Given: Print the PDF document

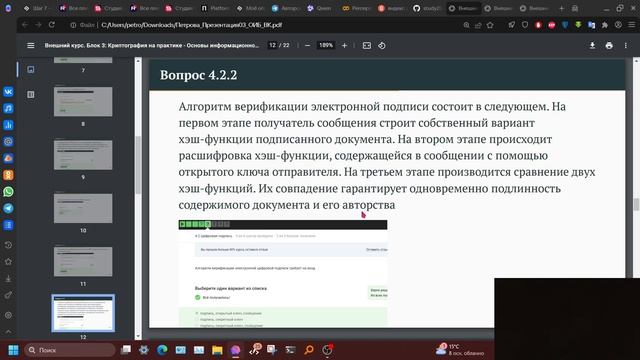Looking at the screenshot, I should coord(609,45).
